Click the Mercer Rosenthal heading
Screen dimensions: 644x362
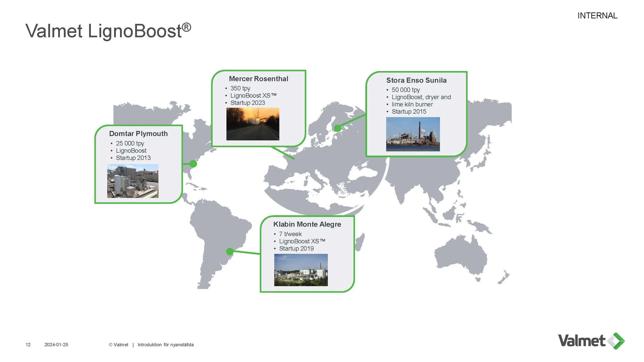tap(258, 79)
